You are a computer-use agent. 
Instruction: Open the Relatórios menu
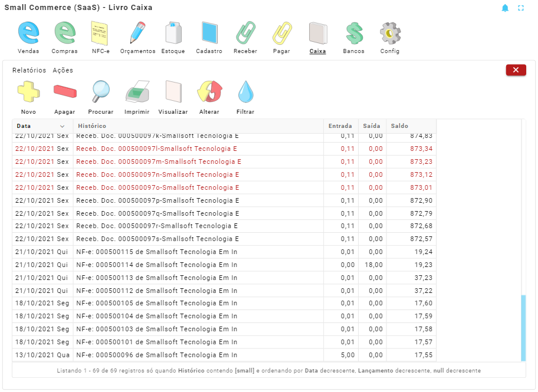pos(29,70)
